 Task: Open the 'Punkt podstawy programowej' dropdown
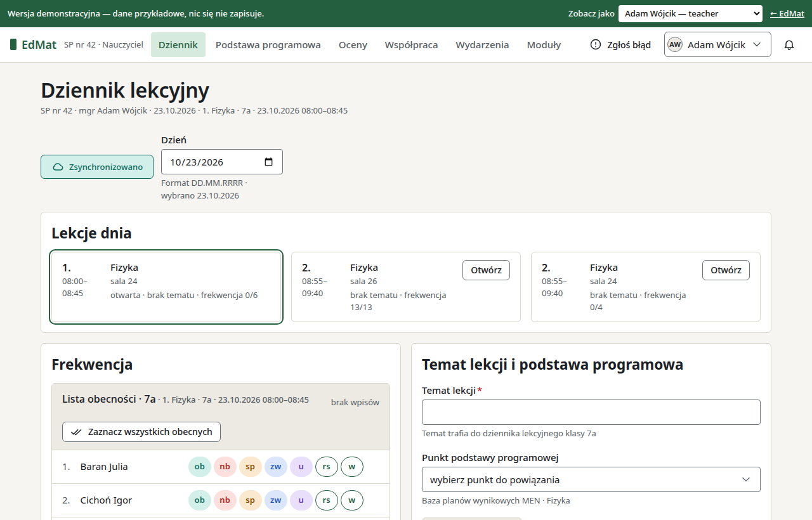[591, 479]
